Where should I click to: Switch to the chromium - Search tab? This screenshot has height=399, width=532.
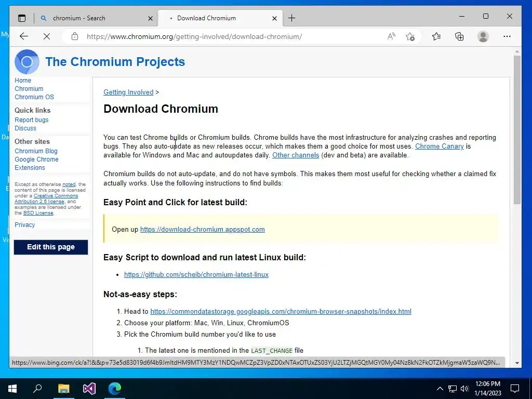click(x=96, y=18)
